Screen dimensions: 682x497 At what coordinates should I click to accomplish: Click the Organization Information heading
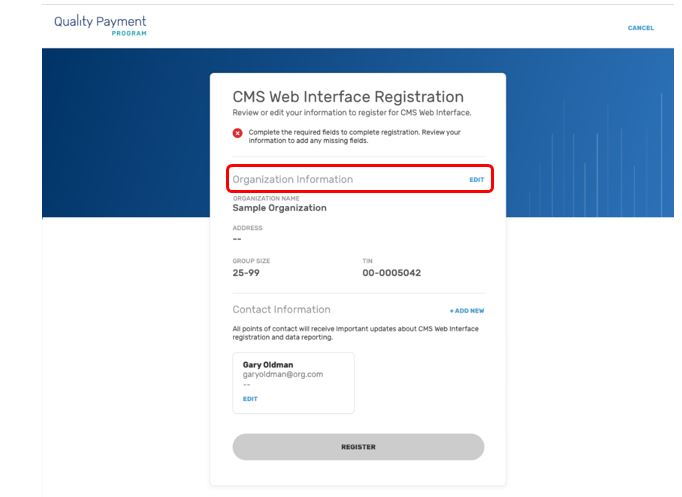(x=292, y=180)
